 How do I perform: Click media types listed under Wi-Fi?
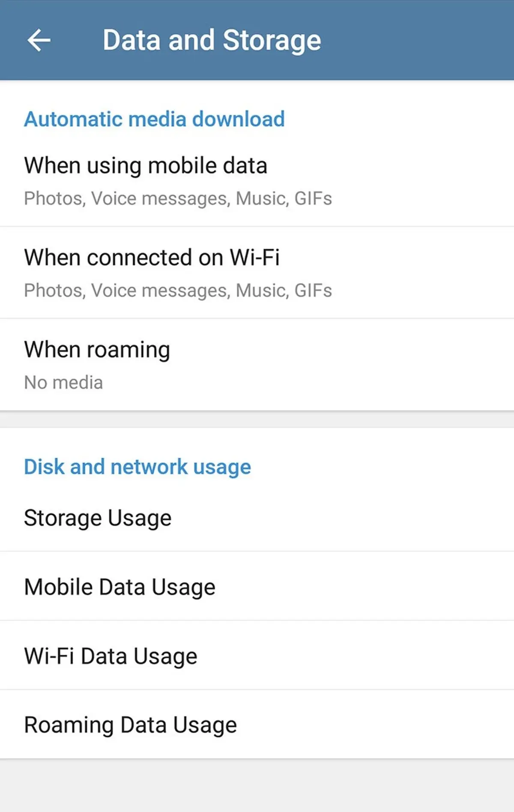pos(178,291)
